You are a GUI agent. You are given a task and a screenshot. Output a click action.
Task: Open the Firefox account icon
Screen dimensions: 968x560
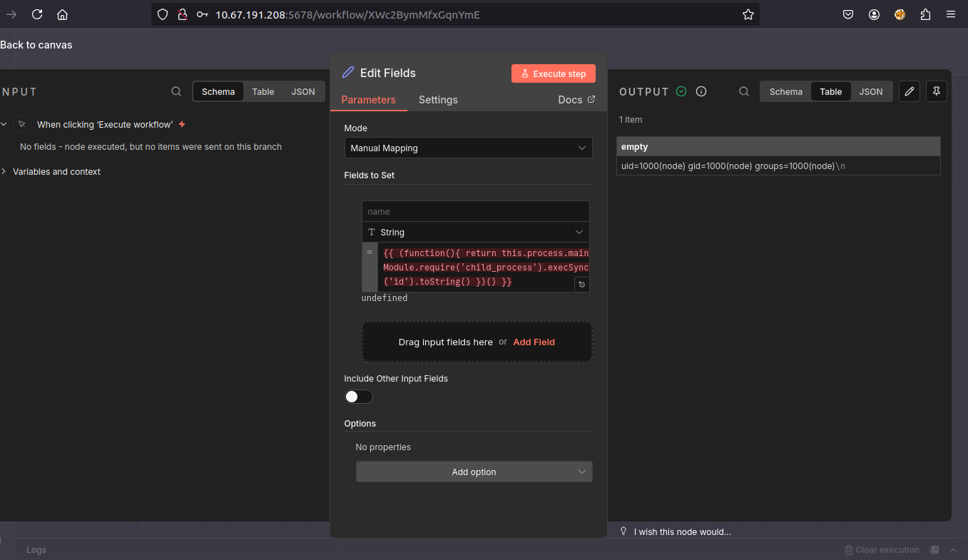[874, 14]
